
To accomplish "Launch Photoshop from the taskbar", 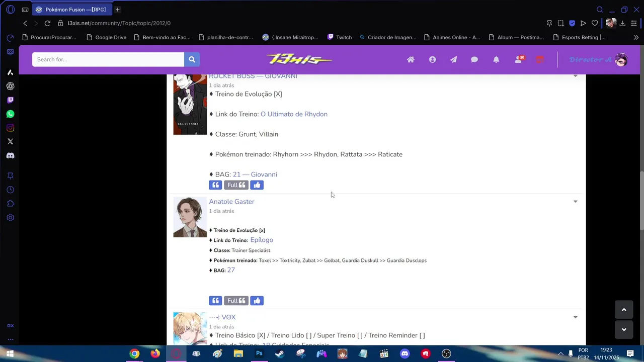I will point(259,353).
